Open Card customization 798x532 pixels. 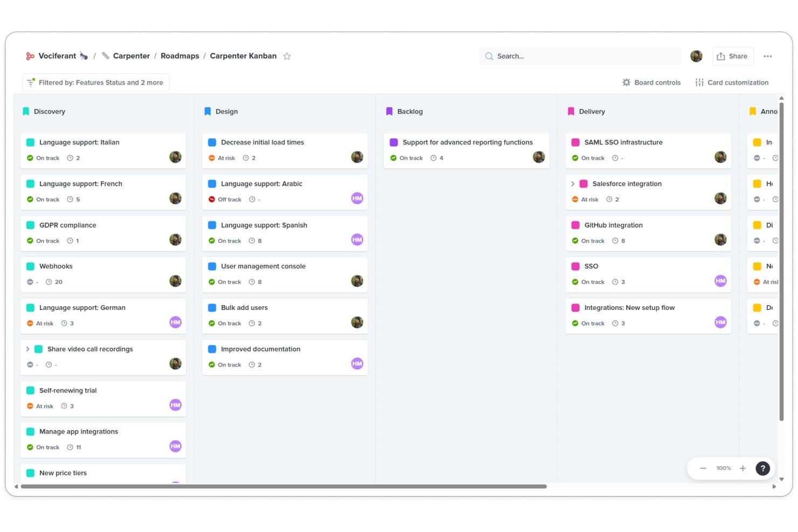[x=732, y=82]
